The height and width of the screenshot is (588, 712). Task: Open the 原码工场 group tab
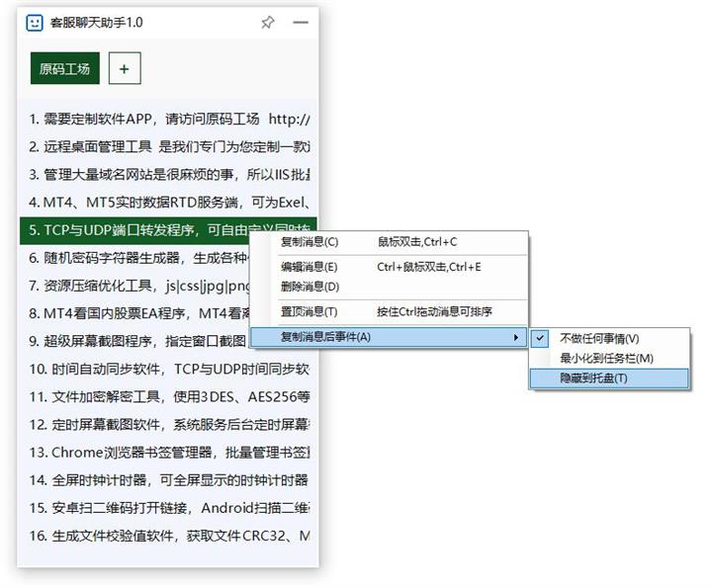65,68
